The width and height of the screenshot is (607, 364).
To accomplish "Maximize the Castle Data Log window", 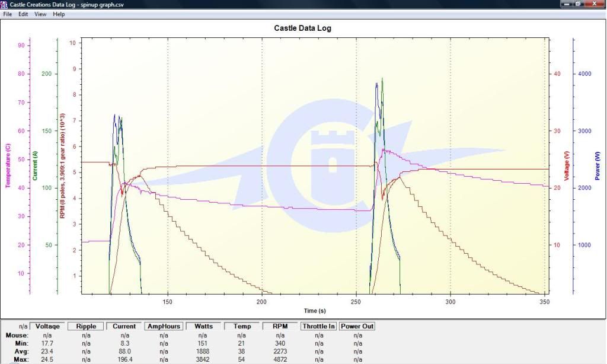I will point(578,4).
